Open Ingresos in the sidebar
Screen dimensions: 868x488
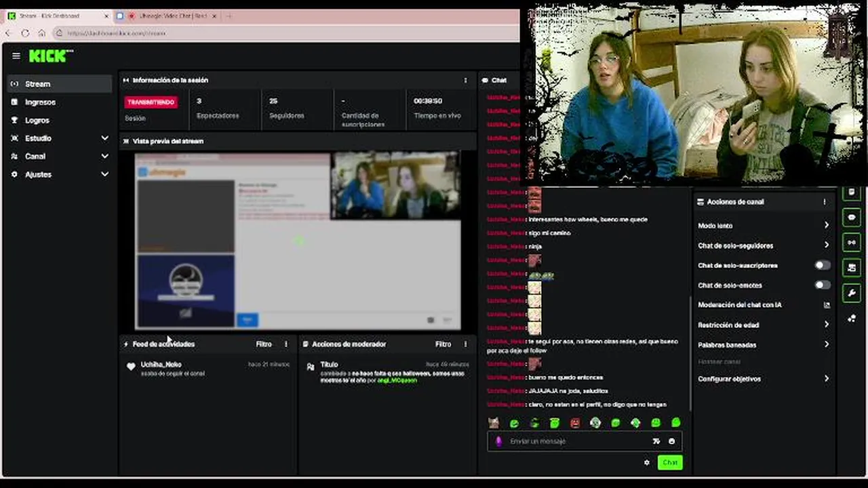(60, 102)
